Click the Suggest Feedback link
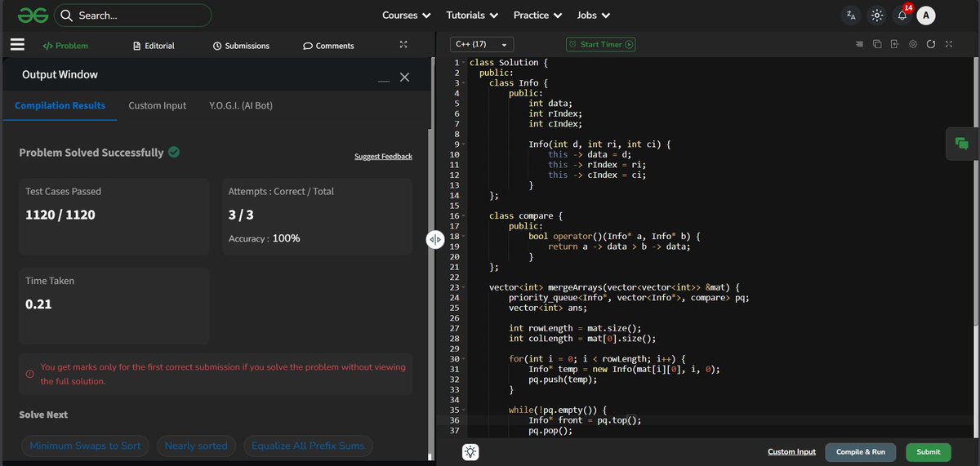980x466 pixels. click(x=383, y=156)
